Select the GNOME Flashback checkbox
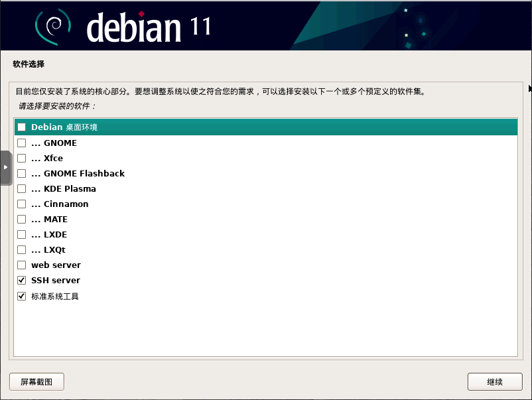Viewport: 532px width, 400px height. [22, 173]
